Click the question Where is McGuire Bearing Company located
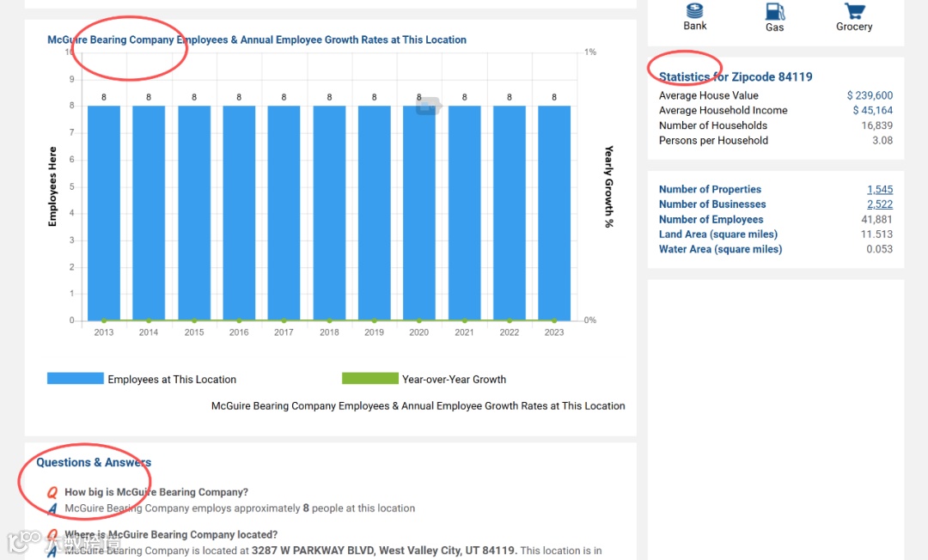The width and height of the screenshot is (928, 560). point(171,534)
